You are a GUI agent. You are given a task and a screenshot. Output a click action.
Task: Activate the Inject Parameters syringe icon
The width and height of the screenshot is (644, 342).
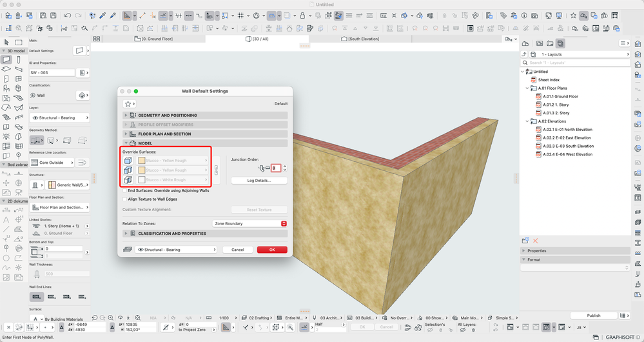point(113,15)
